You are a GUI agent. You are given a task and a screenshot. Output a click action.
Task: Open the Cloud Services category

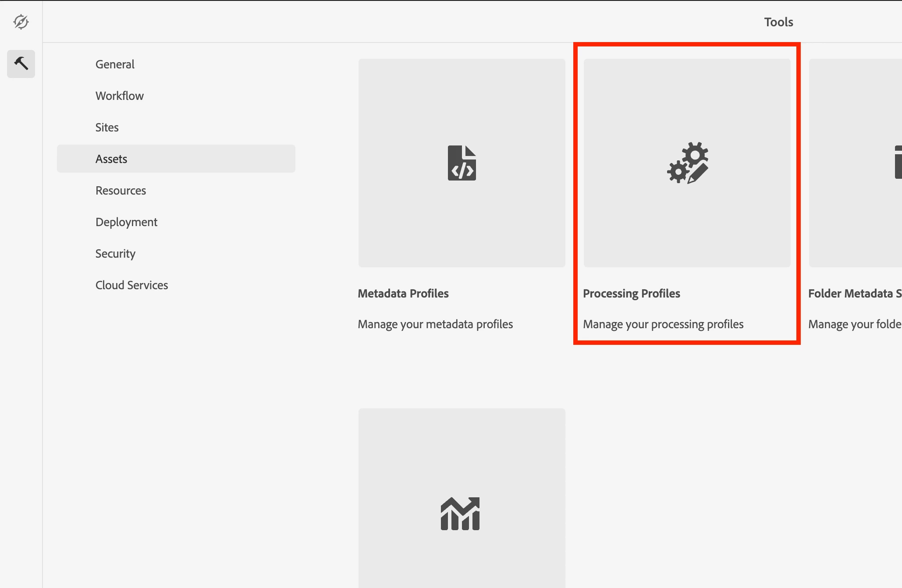point(131,285)
